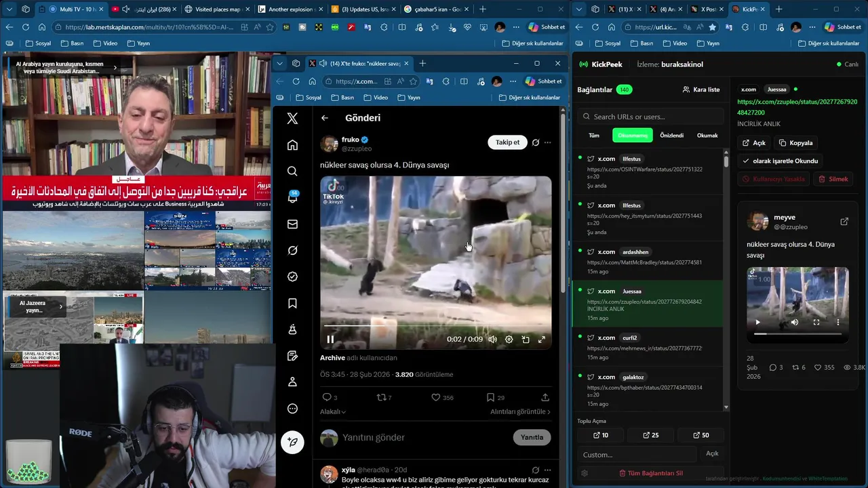Open meyve's post in new tab icon
This screenshot has height=488, width=868.
pyautogui.click(x=844, y=222)
